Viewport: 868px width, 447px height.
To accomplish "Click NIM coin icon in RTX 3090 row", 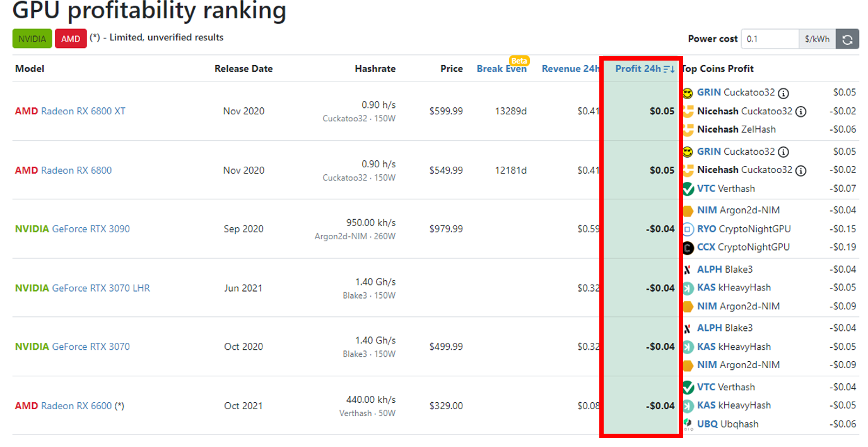I will (688, 210).
